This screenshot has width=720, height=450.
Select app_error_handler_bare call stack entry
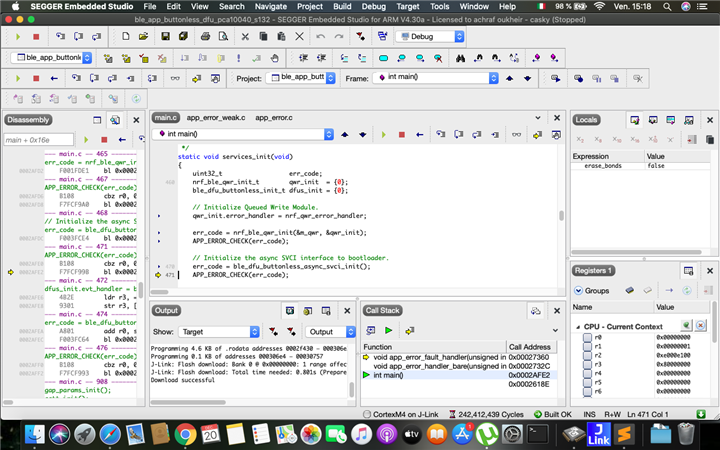pos(459,366)
